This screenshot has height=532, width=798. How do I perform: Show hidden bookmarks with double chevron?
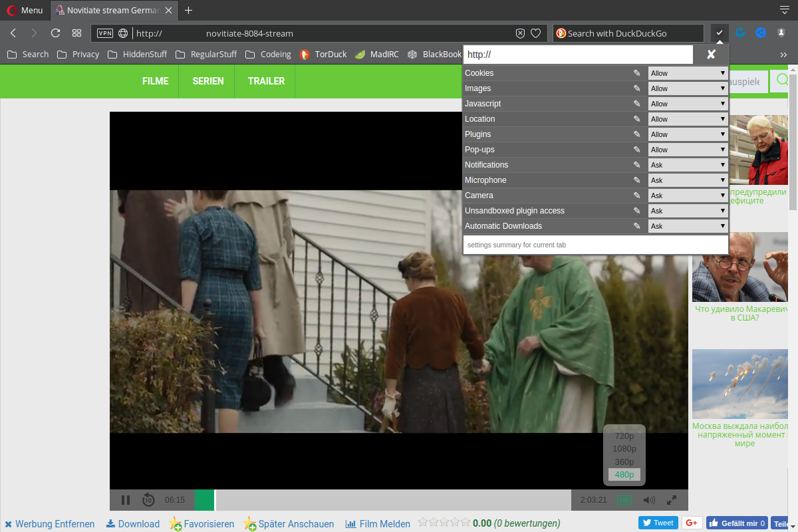coord(783,55)
